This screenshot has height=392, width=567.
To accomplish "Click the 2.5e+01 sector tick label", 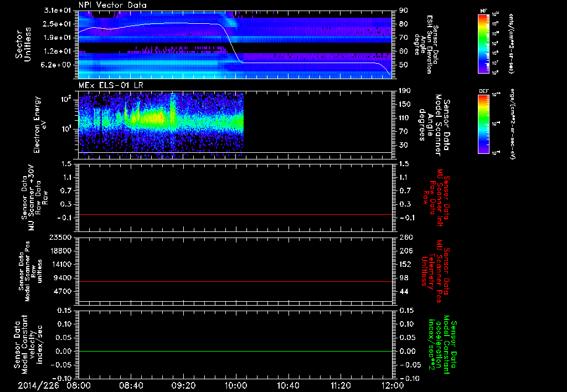I will click(58, 24).
